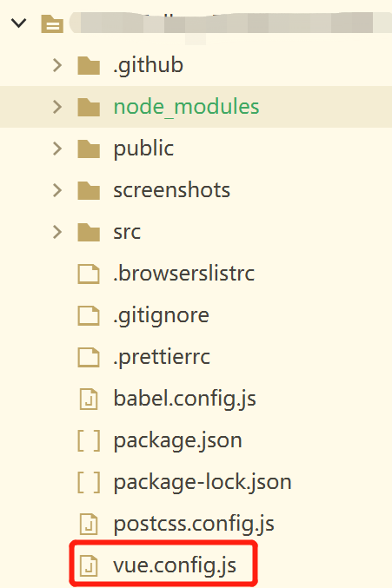Open the .gitignore file

[x=162, y=315]
